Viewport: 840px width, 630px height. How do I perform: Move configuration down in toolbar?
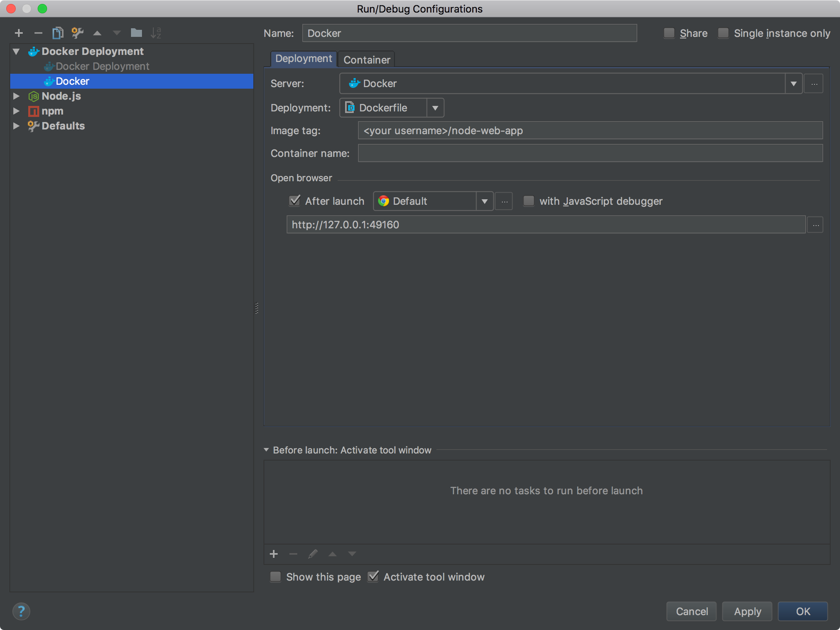coord(117,33)
